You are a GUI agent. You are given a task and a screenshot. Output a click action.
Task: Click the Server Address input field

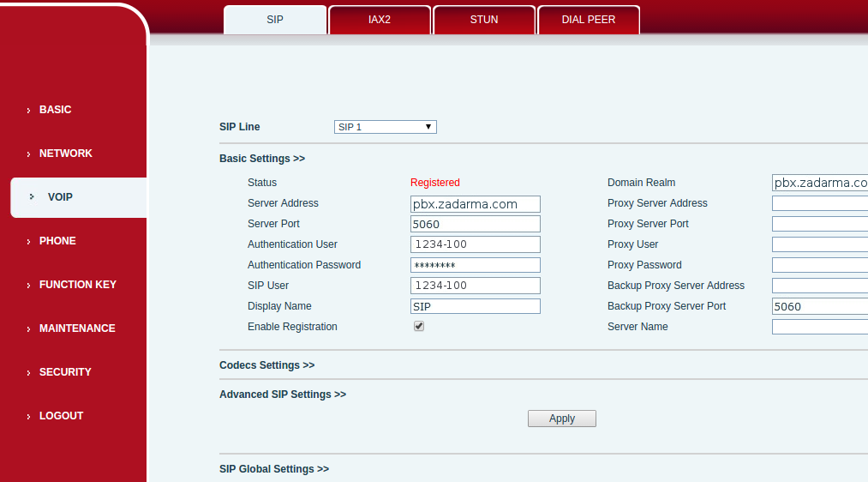coord(475,204)
